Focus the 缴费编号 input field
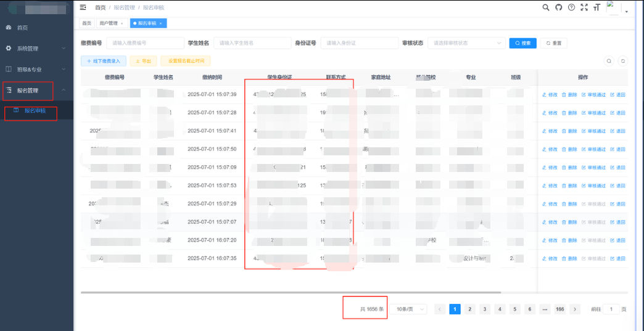 coord(146,43)
